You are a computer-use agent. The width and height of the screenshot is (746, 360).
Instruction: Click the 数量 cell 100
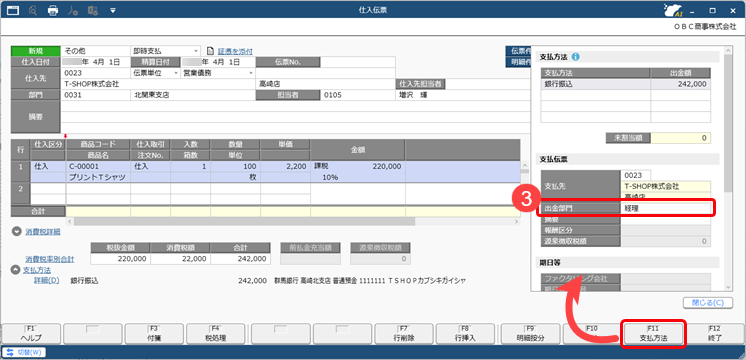pos(235,166)
